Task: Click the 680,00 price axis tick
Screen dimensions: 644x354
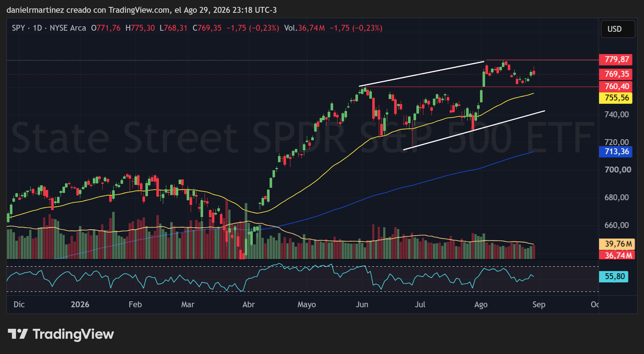Action: [617, 198]
